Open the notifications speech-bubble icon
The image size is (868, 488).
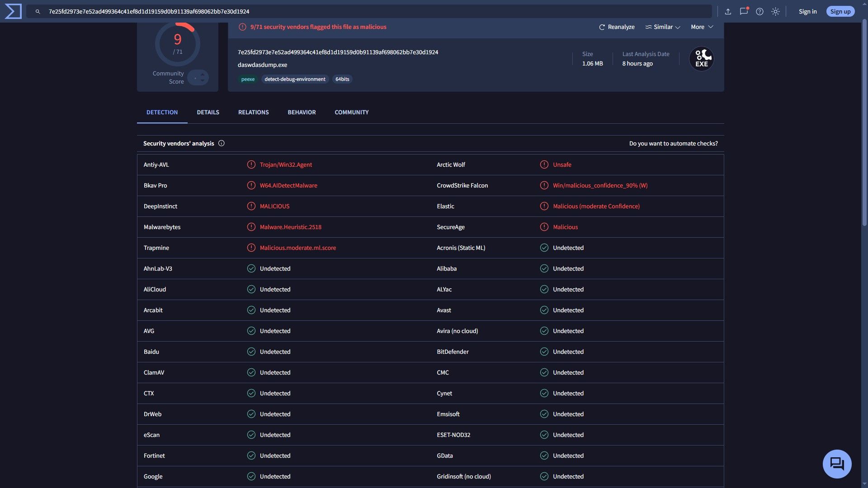click(744, 11)
